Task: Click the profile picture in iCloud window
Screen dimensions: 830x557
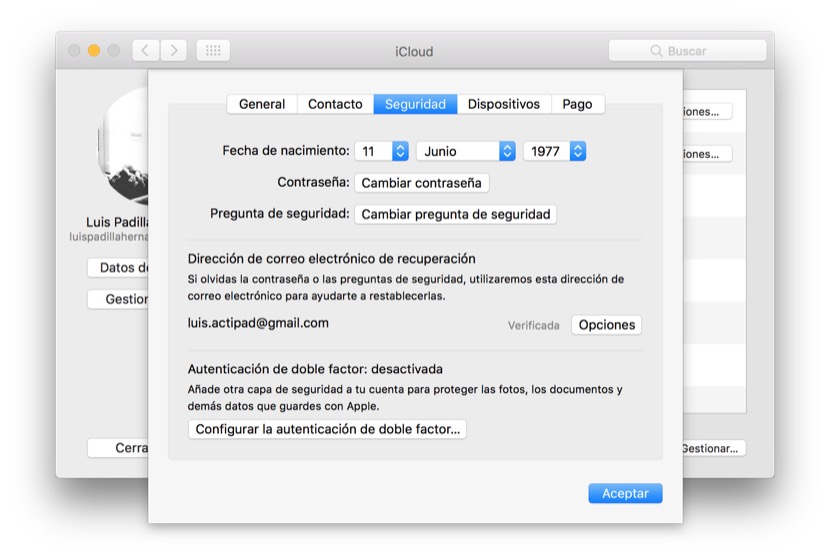Action: pos(123,146)
